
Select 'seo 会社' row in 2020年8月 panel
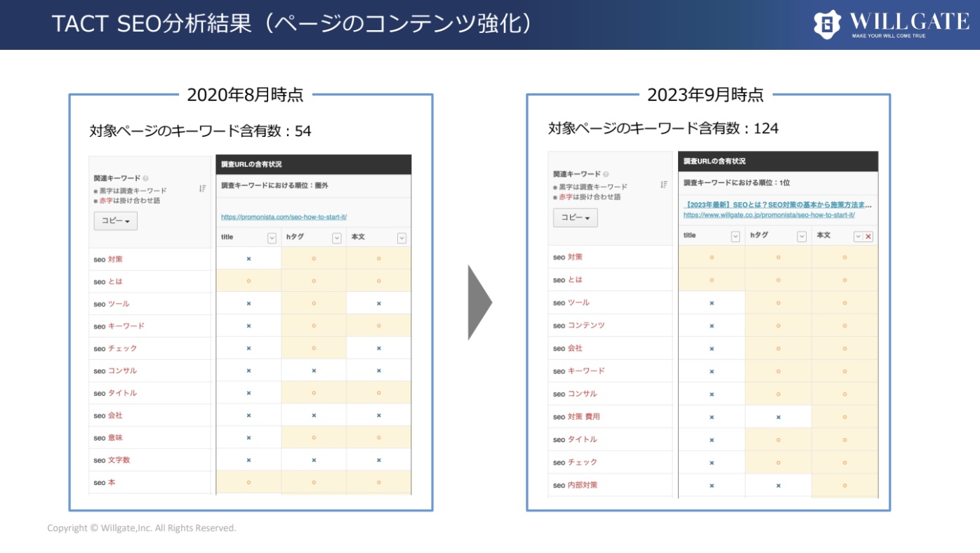coord(150,415)
